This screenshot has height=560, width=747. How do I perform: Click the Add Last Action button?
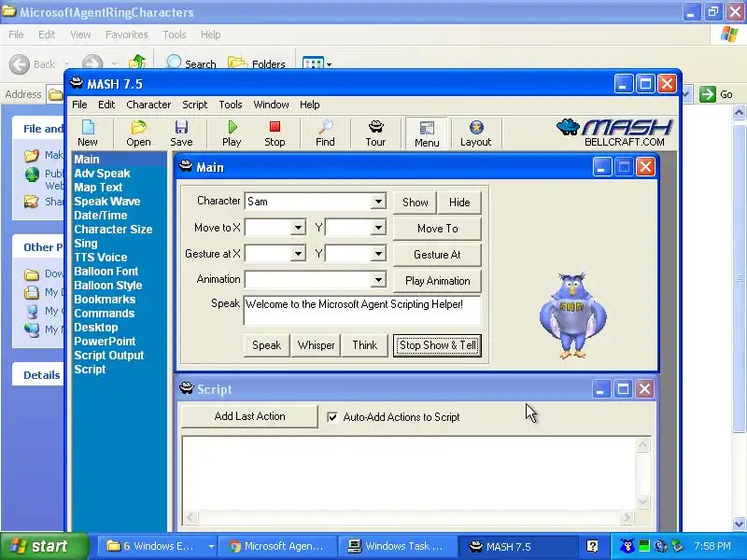click(x=249, y=416)
